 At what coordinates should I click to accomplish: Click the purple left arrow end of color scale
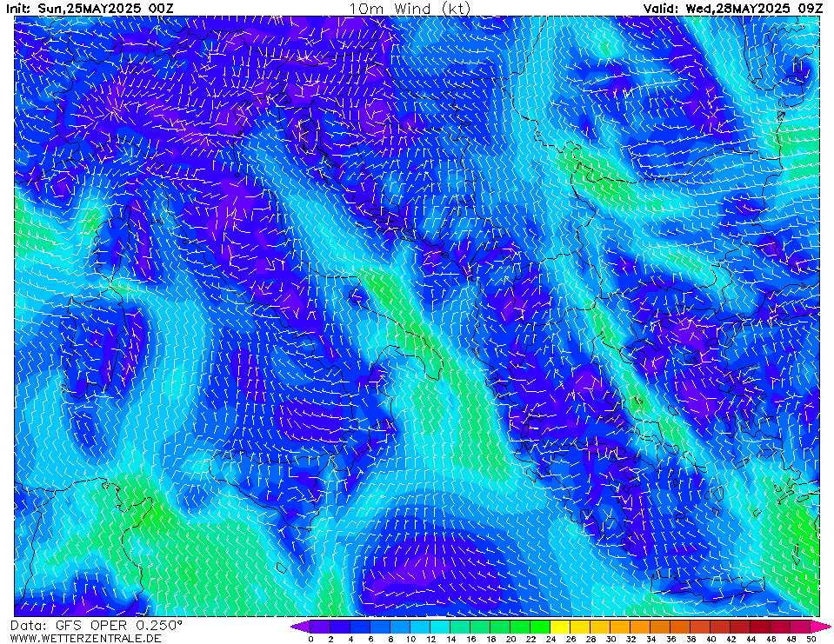click(x=301, y=627)
